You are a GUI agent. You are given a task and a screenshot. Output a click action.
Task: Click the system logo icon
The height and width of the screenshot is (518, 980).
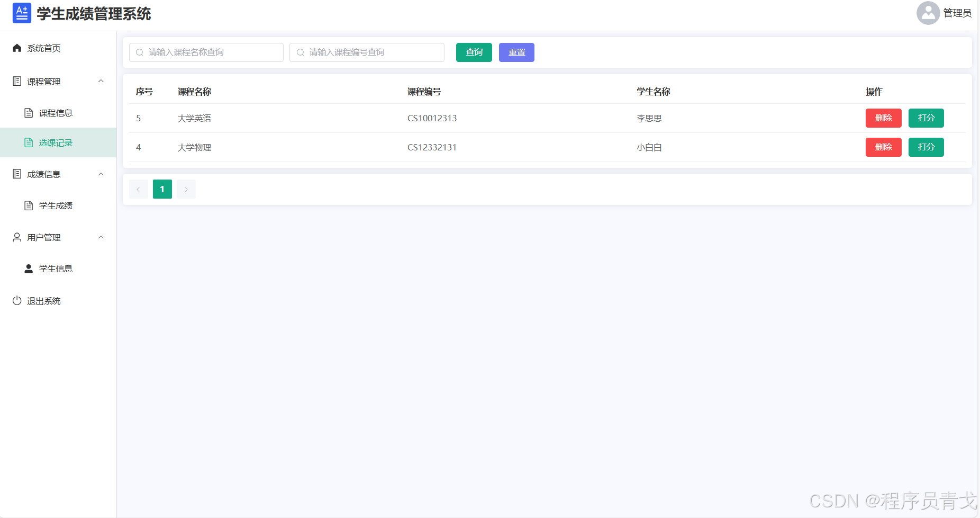pos(22,13)
